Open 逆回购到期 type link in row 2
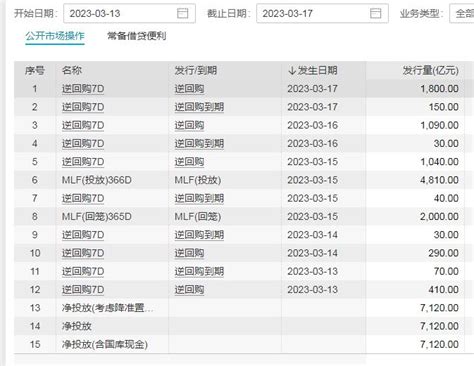 coord(199,107)
